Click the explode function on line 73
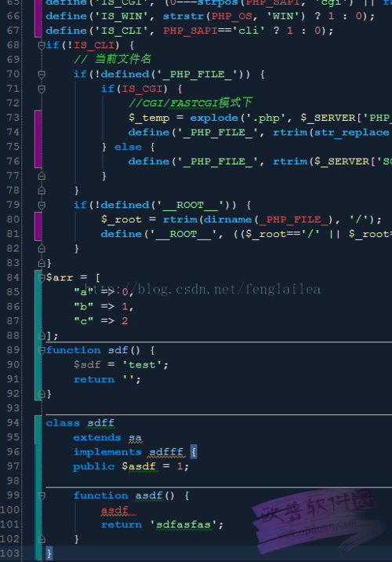This screenshot has width=392, height=562. coord(214,118)
